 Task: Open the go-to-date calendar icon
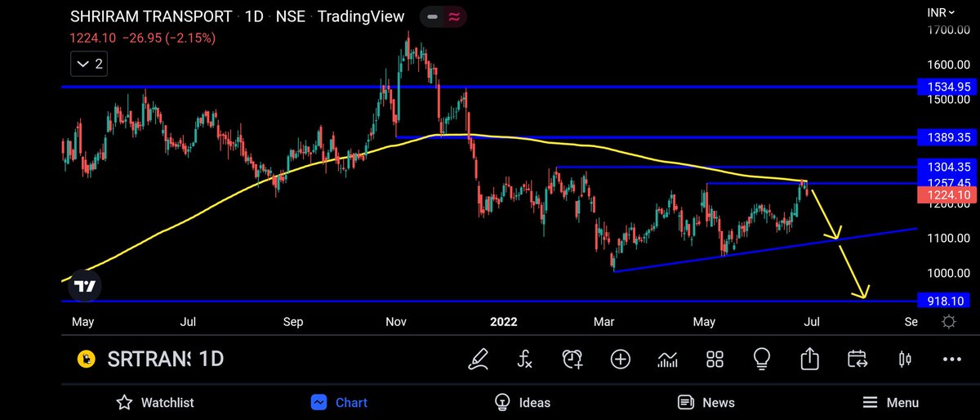click(857, 359)
